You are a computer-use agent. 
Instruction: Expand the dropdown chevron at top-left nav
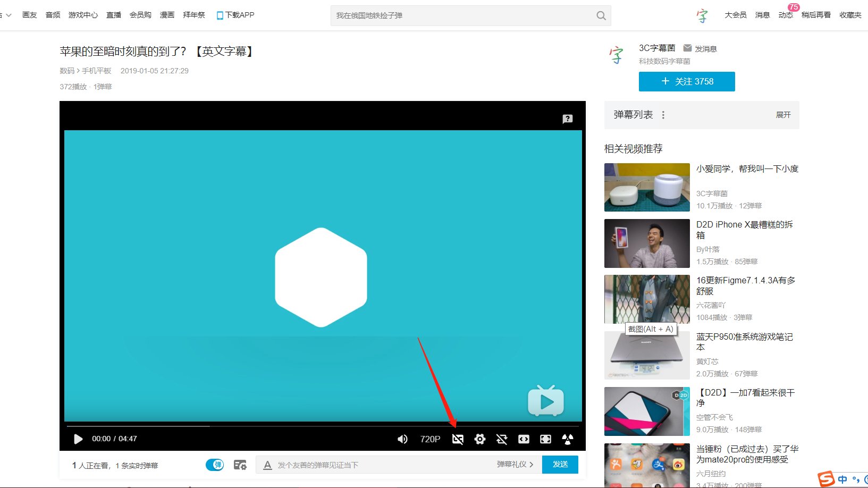pos(9,15)
